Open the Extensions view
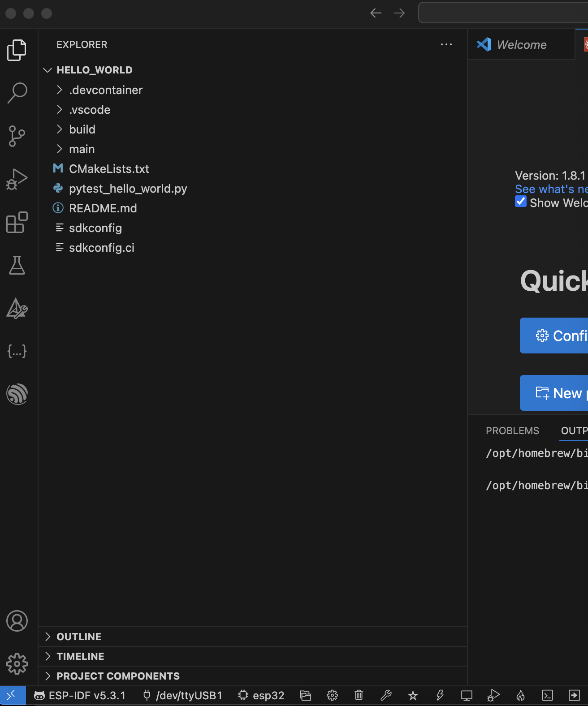Screen dimensions: 588x706 click(17, 222)
